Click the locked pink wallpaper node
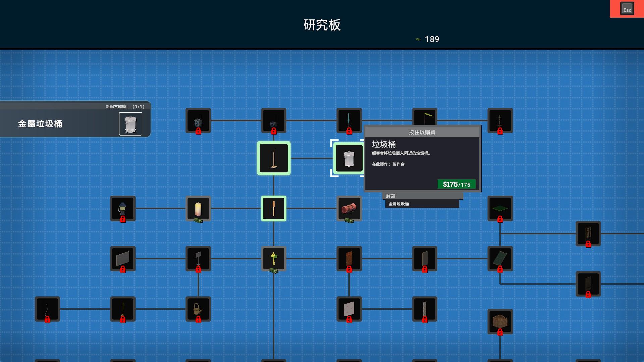This screenshot has height=362, width=644. click(349, 309)
